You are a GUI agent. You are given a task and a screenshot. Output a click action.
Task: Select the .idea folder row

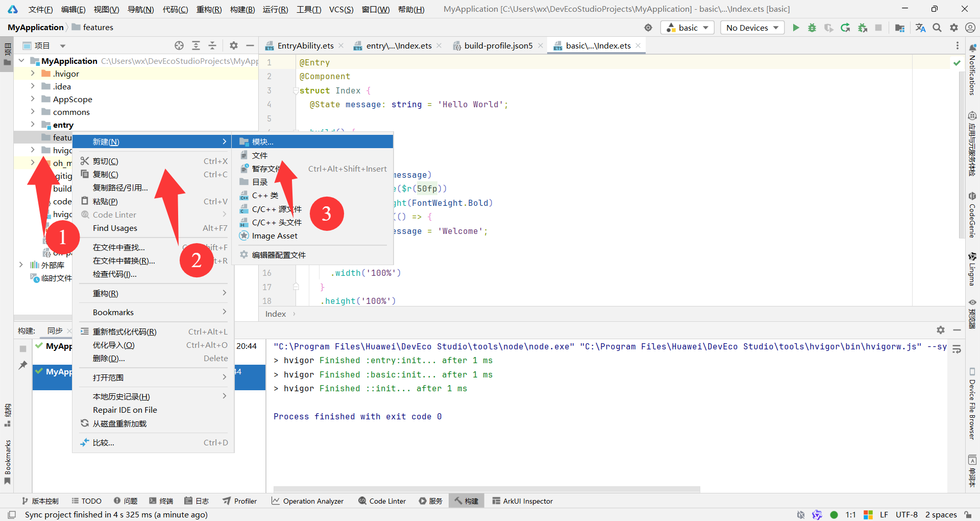(x=136, y=86)
